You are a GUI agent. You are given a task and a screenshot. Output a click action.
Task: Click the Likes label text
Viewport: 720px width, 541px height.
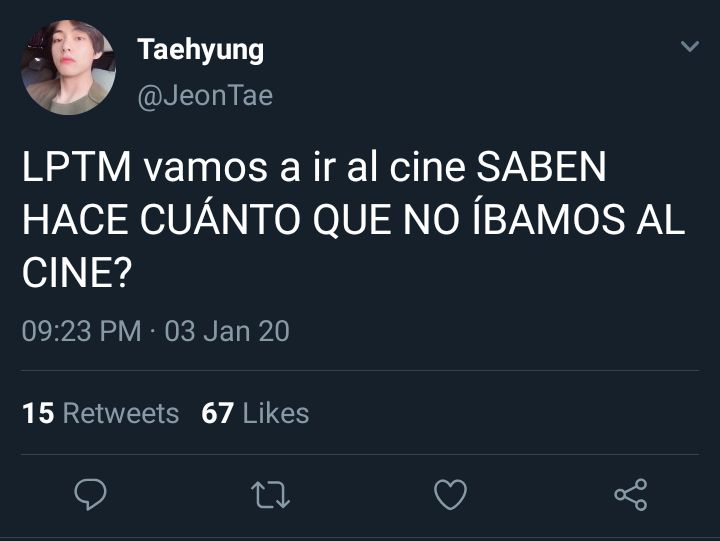coord(276,413)
